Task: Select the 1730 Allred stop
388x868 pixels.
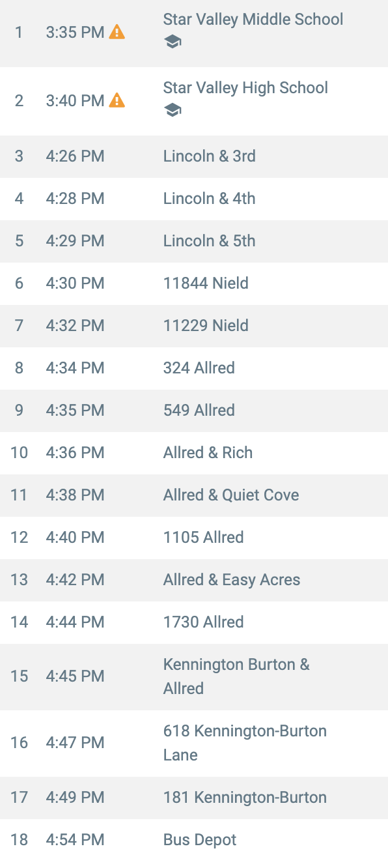Action: point(194,622)
